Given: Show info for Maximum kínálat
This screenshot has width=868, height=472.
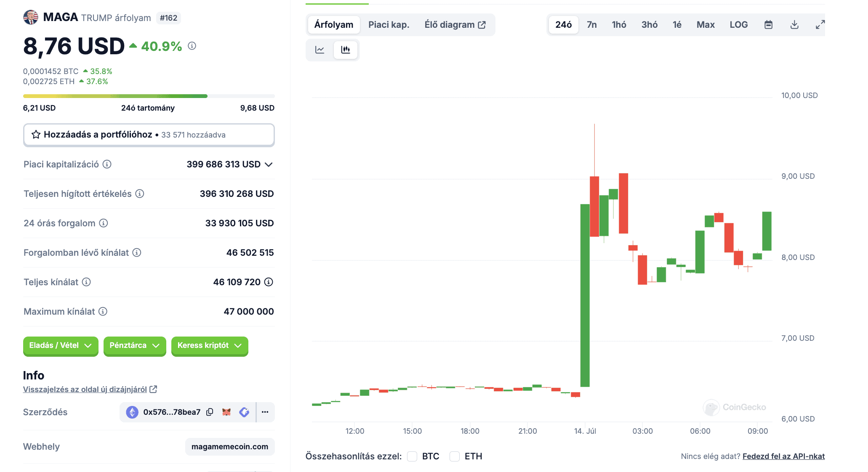Looking at the screenshot, I should click(x=103, y=311).
